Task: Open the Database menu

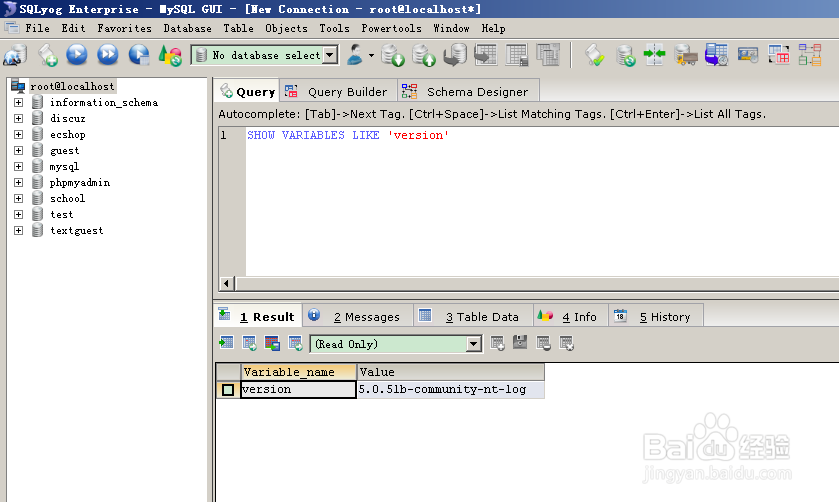Action: [x=187, y=28]
